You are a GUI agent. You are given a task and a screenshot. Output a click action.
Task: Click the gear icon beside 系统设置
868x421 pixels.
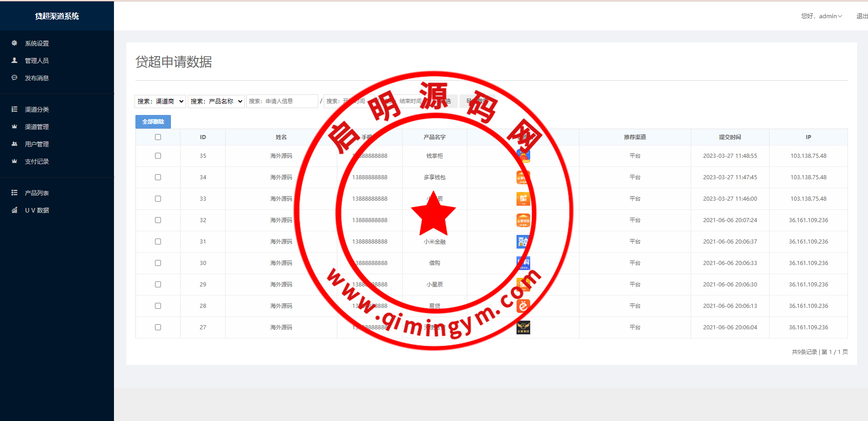(x=15, y=43)
